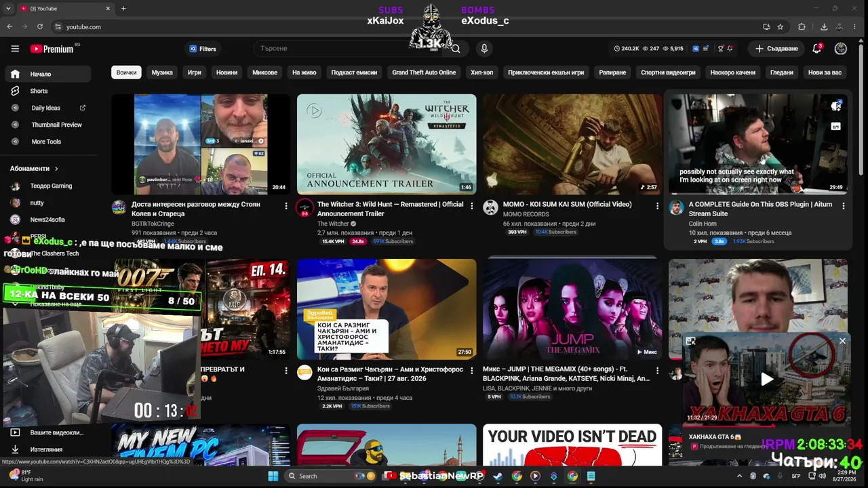
Task: Reload the page in the browser
Action: 40,27
